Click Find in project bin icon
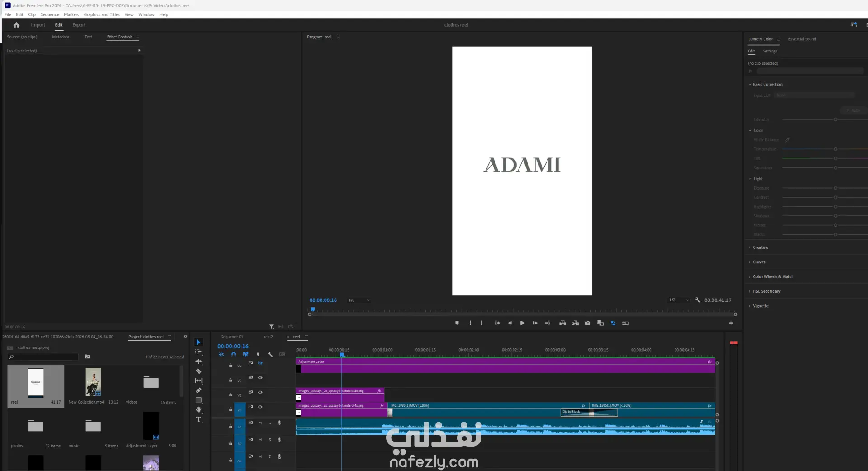This screenshot has width=868, height=471. [x=88, y=357]
